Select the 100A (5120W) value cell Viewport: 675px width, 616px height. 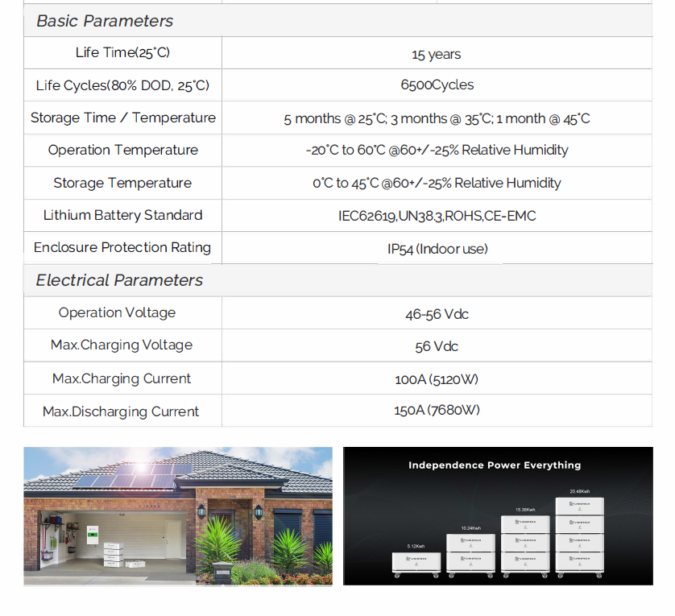click(437, 379)
